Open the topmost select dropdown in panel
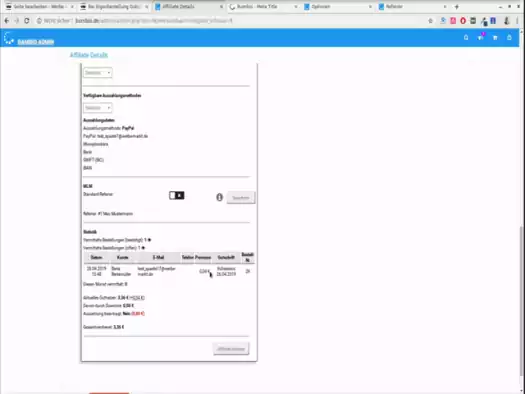The width and height of the screenshot is (525, 394). 97,73
